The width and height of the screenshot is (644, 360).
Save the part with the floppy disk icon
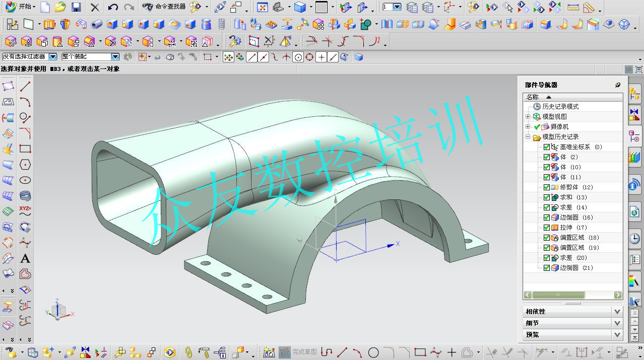pos(76,7)
